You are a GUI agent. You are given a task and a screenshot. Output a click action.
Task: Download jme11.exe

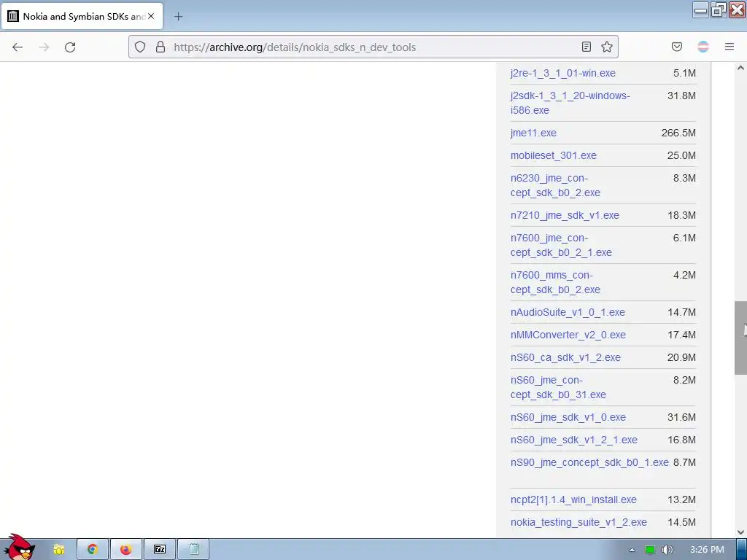click(533, 133)
